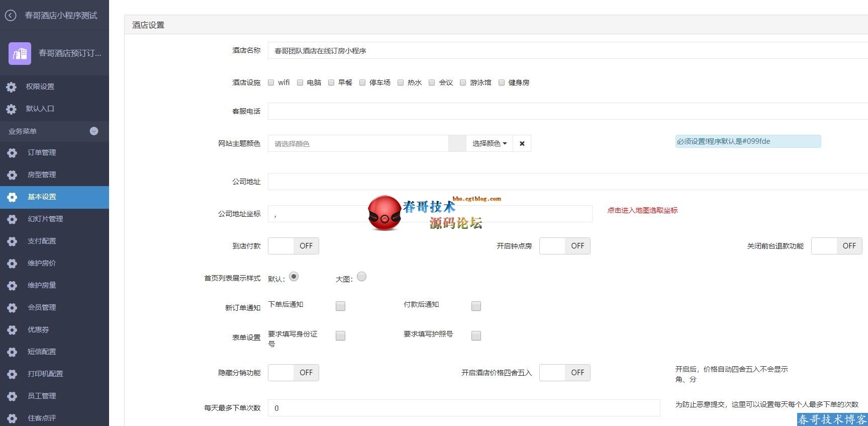Open 支付配置 in the sidebar
This screenshot has height=426, width=868.
(x=54, y=241)
